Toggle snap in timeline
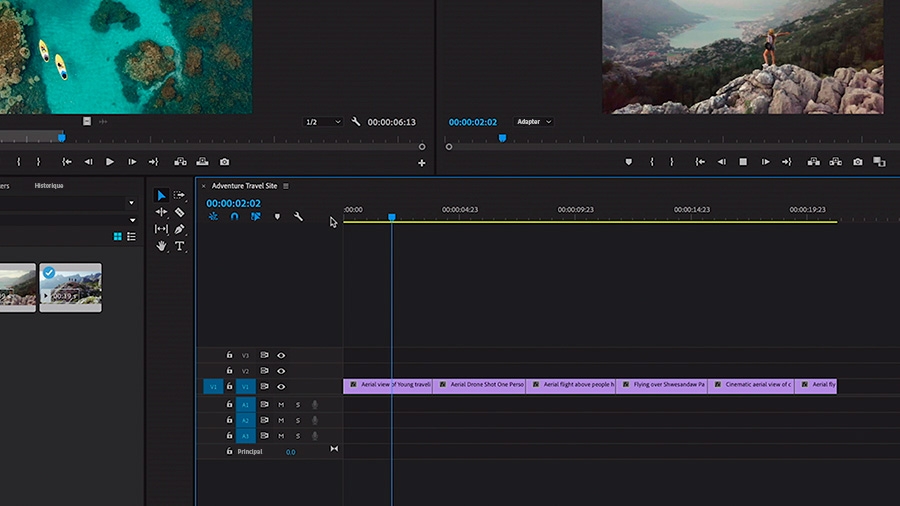Screen dimensions: 900x506 tap(234, 216)
